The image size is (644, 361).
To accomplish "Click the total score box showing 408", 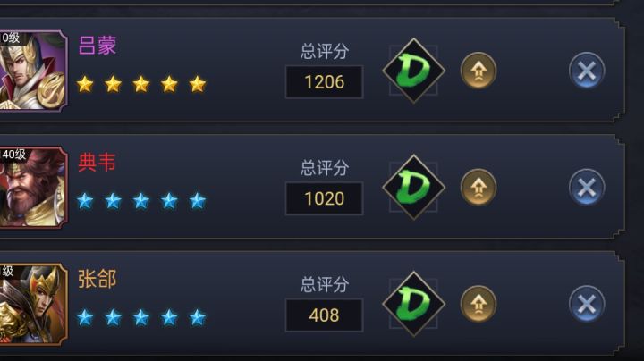I will pos(324,315).
